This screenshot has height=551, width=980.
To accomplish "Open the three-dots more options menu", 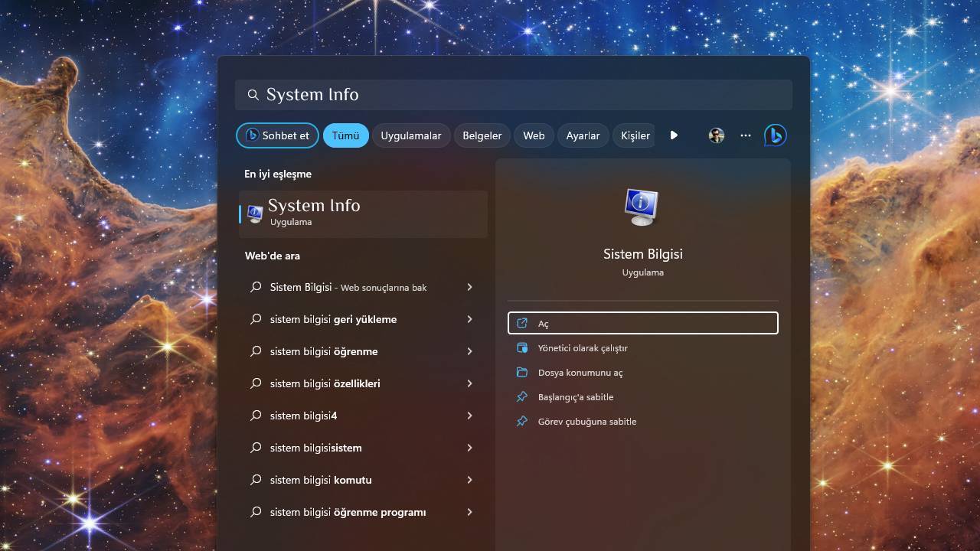I will 745,135.
